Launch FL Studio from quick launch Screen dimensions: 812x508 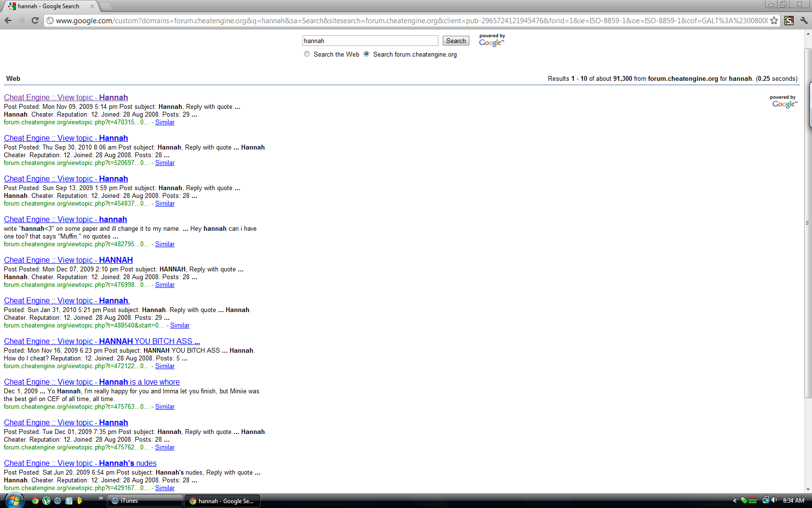pos(80,501)
